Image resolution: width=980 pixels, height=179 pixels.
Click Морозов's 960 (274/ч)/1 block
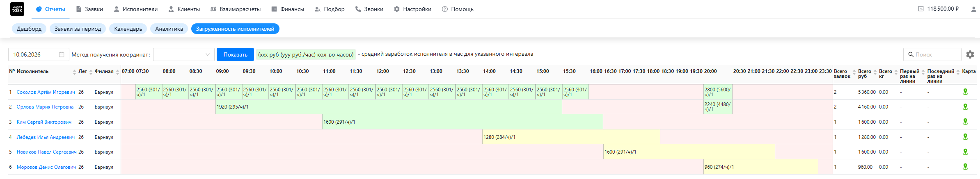click(761, 167)
